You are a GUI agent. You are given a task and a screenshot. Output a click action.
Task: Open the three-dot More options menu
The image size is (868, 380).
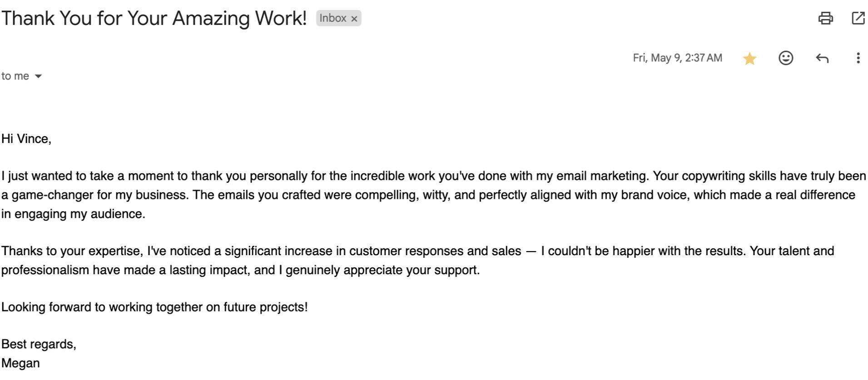858,58
